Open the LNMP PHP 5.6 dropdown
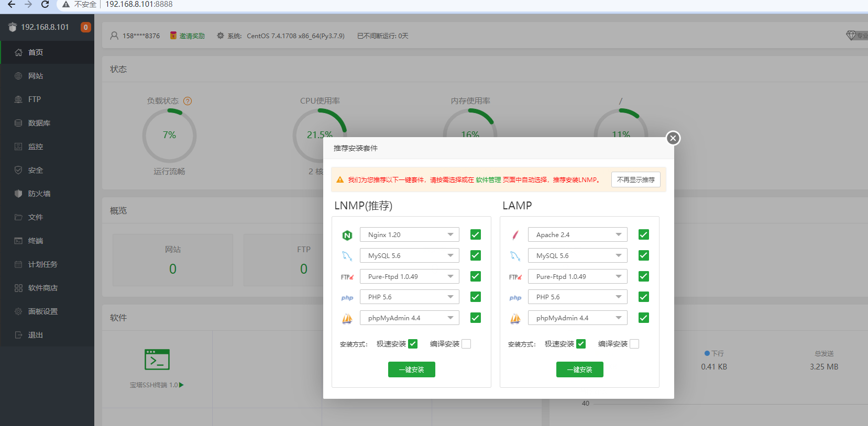Image resolution: width=868 pixels, height=426 pixels. 410,297
